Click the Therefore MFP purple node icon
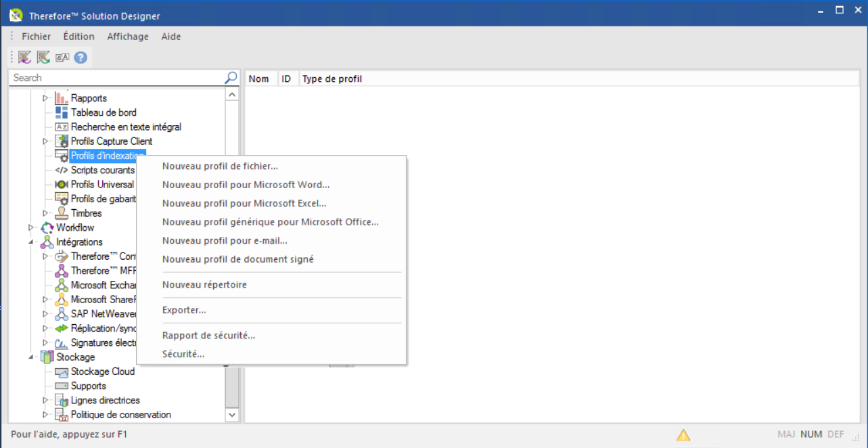 point(62,271)
